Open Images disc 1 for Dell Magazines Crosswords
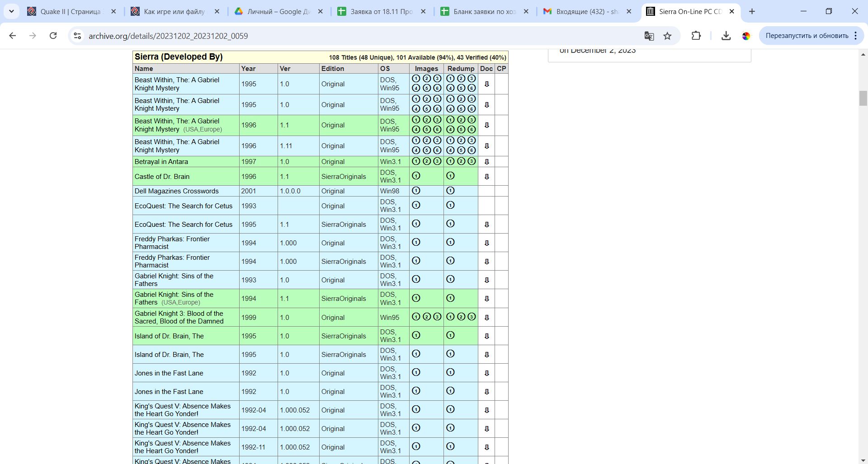This screenshot has height=464, width=868. click(416, 191)
